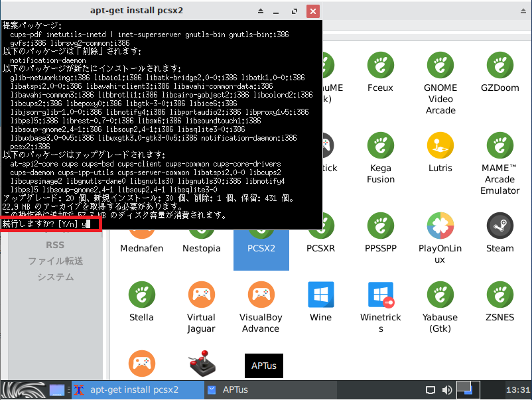Click the red joystick icon in the bottom row

point(202,364)
